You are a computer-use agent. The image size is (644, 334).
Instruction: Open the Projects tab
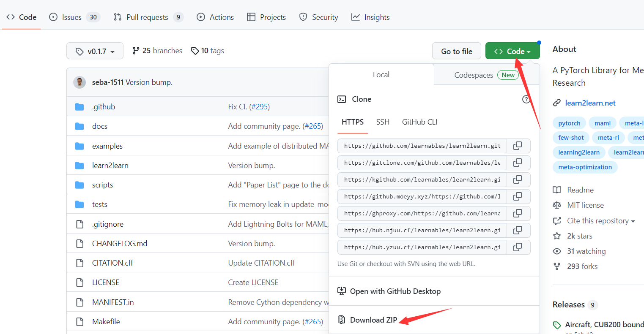(x=266, y=17)
